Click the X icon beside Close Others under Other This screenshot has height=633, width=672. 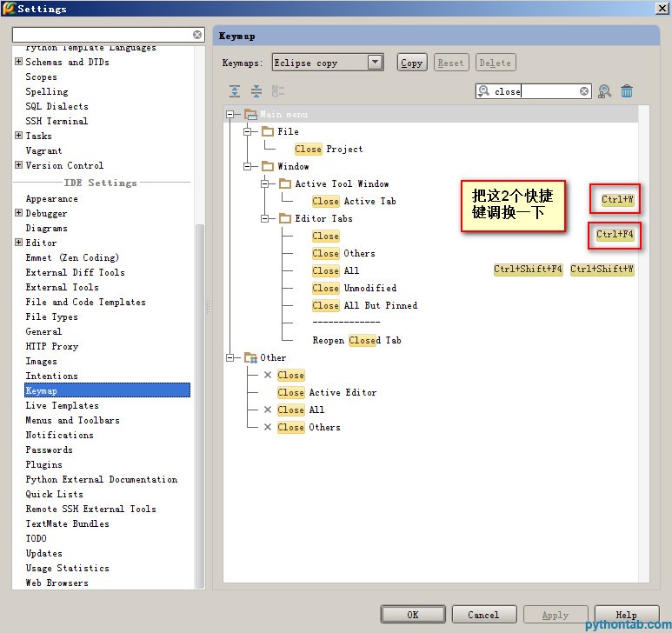click(268, 427)
